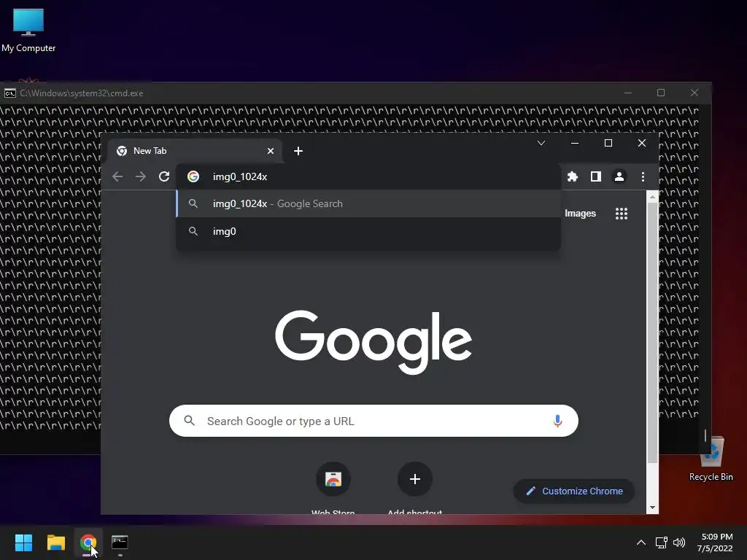The width and height of the screenshot is (747, 560).
Task: Maximize the cmd.exe window
Action: point(661,93)
